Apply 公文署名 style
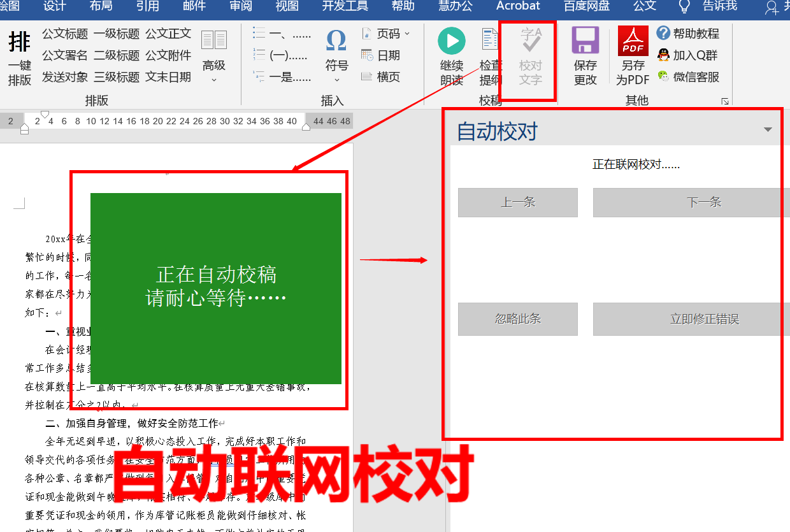 [65, 55]
